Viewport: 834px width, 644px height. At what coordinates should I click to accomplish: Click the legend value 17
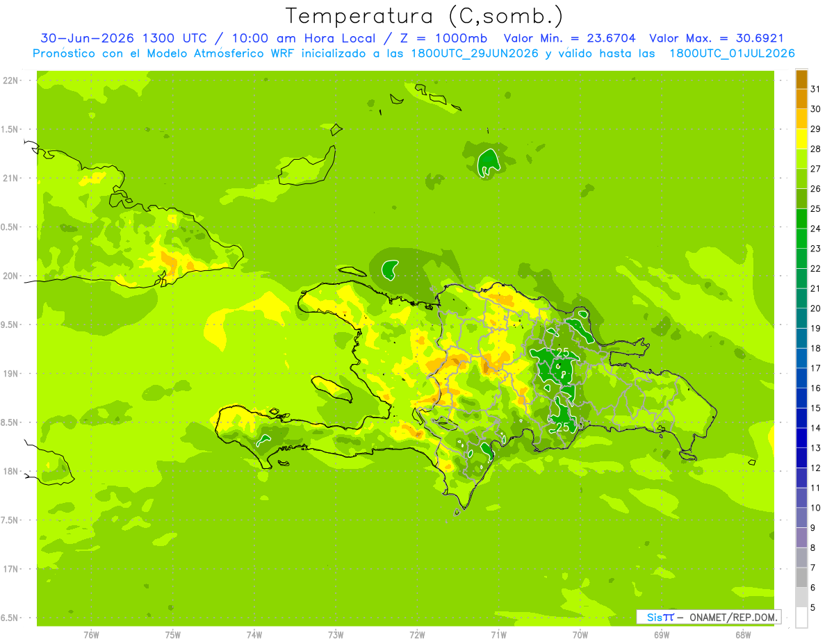click(816, 368)
